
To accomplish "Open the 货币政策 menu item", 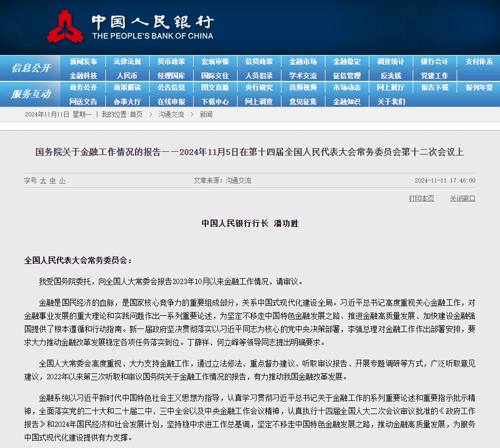I will [x=172, y=61].
